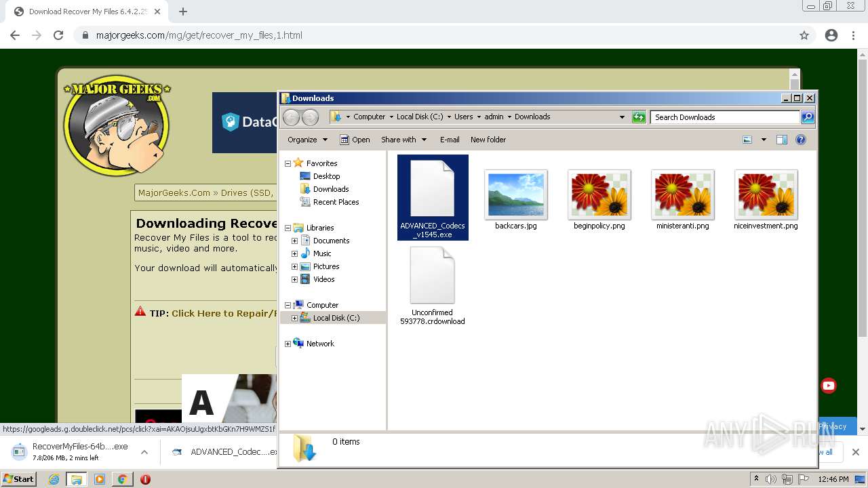Expand the Music library
Screen dimensions: 868x488
click(294, 253)
